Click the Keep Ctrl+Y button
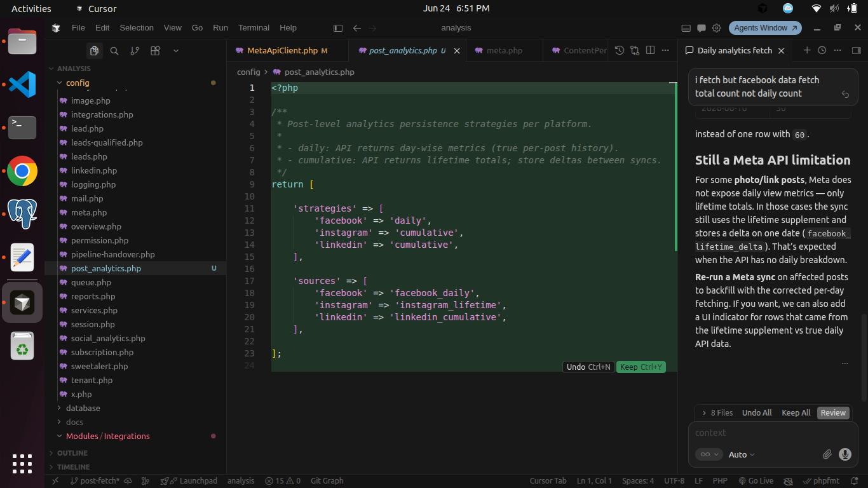This screenshot has width=868, height=488. (x=641, y=367)
